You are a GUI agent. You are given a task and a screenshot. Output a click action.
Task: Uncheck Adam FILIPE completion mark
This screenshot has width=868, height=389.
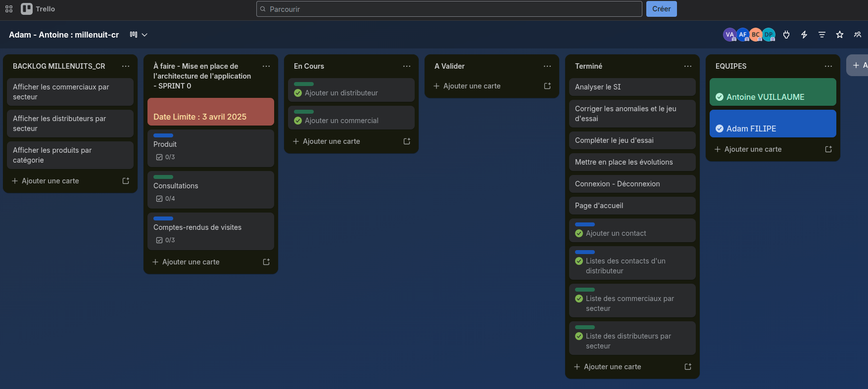pyautogui.click(x=720, y=129)
